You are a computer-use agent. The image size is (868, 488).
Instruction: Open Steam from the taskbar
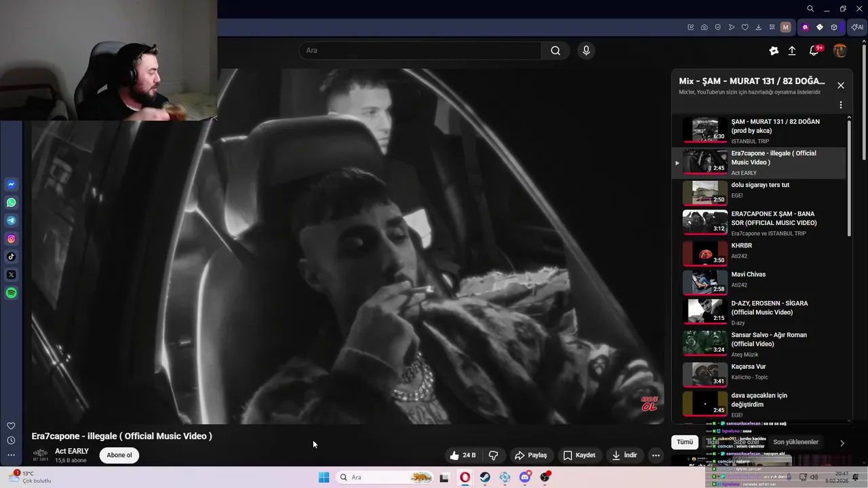[485, 477]
